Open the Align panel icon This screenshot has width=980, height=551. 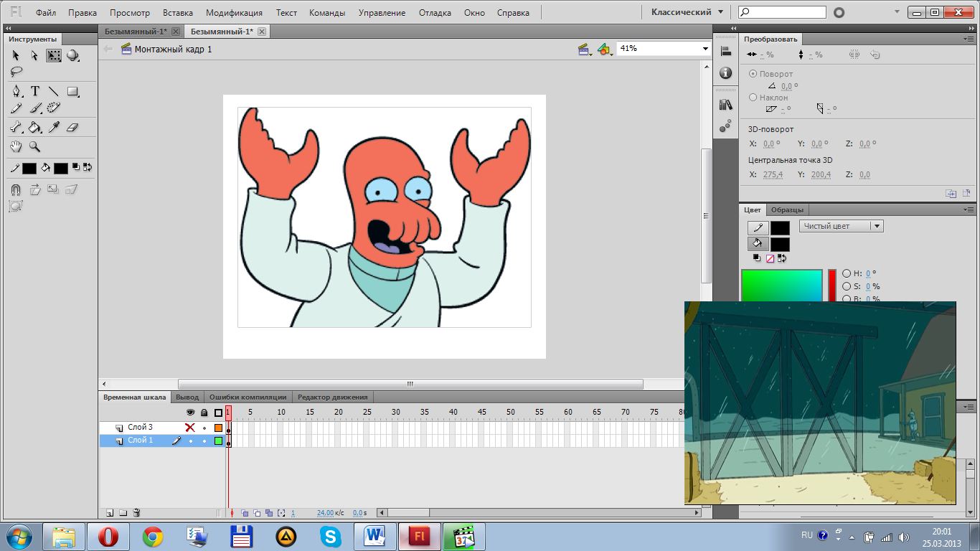pyautogui.click(x=725, y=52)
